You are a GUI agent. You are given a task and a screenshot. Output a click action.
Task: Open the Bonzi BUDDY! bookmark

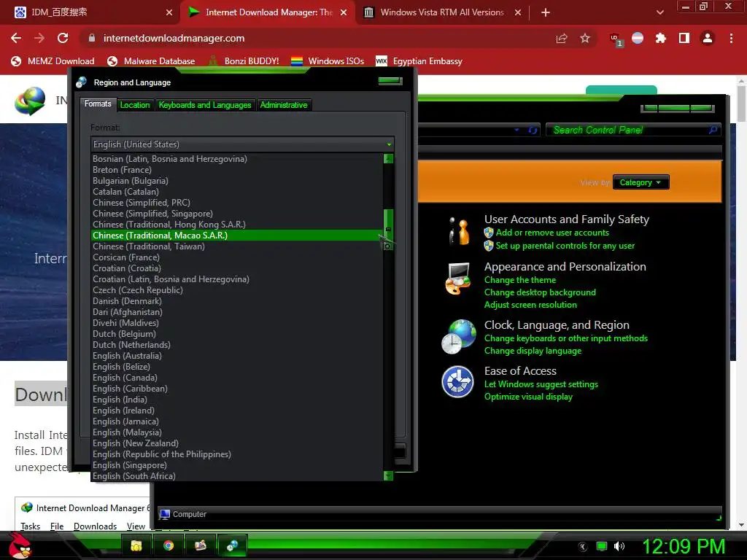coord(244,61)
